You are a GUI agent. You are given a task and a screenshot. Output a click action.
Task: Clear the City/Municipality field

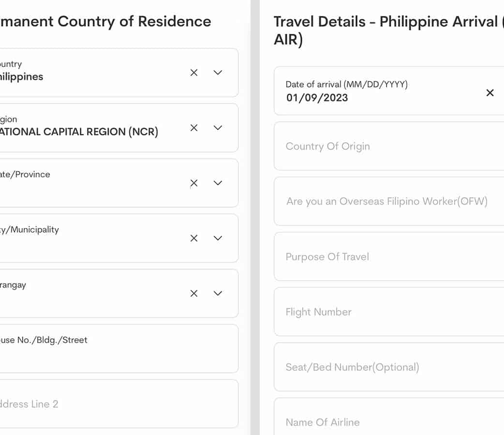[194, 238]
